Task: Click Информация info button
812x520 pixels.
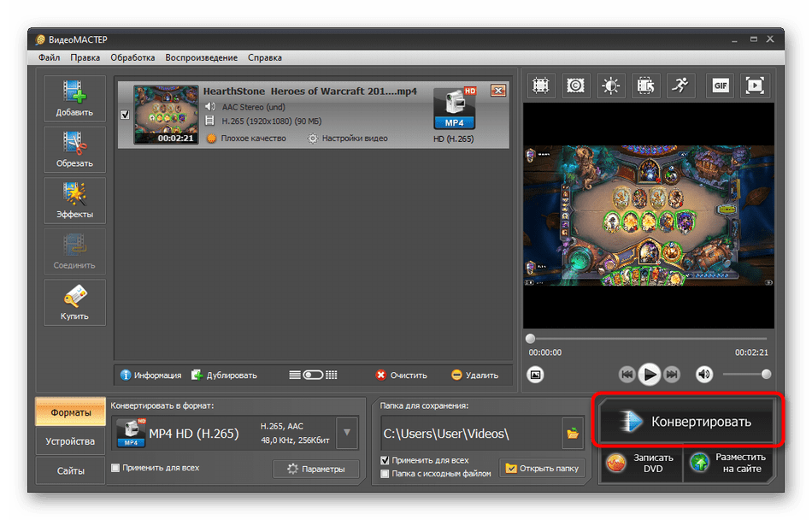Action: 150,375
